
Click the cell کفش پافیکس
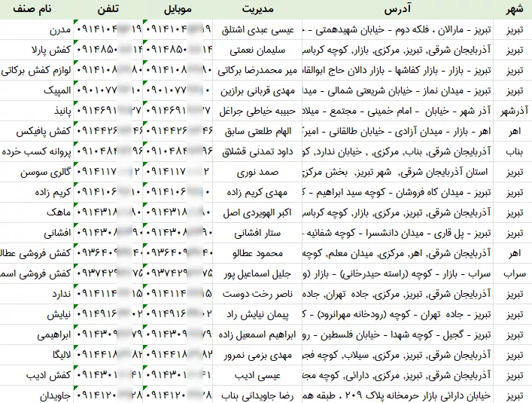pos(37,131)
